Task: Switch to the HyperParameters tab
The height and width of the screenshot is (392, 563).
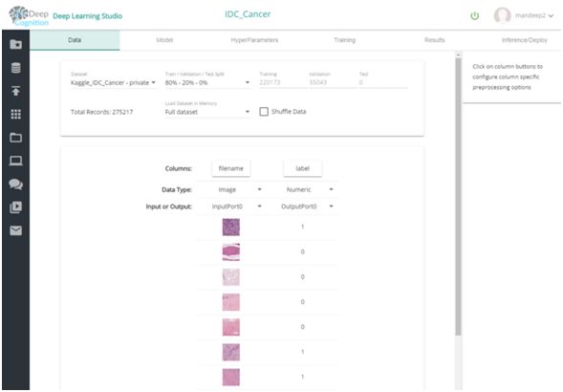Action: pos(254,40)
